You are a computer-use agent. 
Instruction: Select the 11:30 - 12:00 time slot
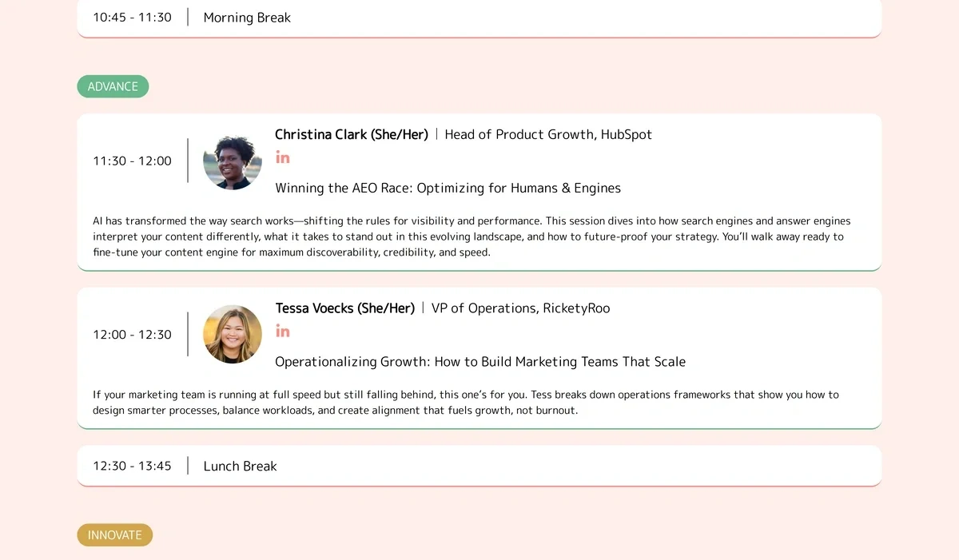132,161
